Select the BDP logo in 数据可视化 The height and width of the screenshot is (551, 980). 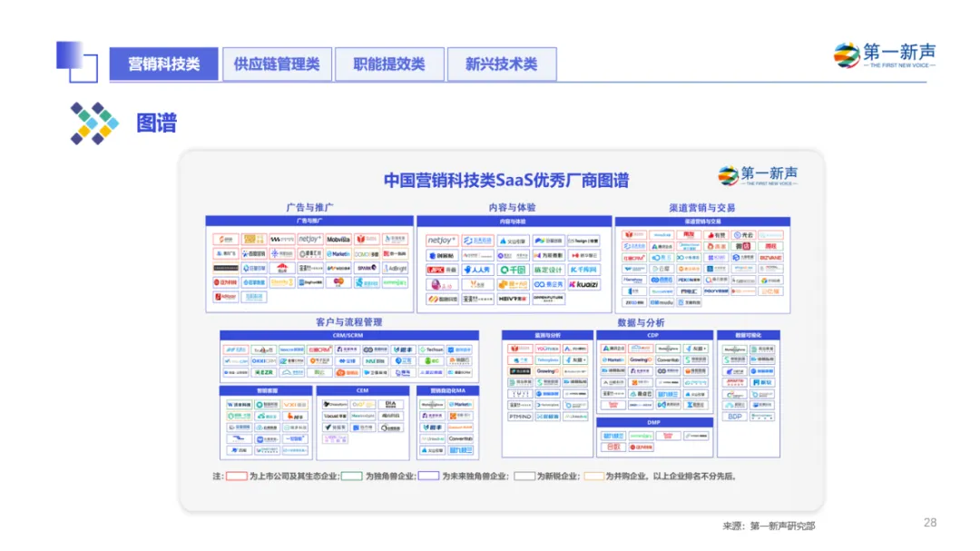[735, 417]
